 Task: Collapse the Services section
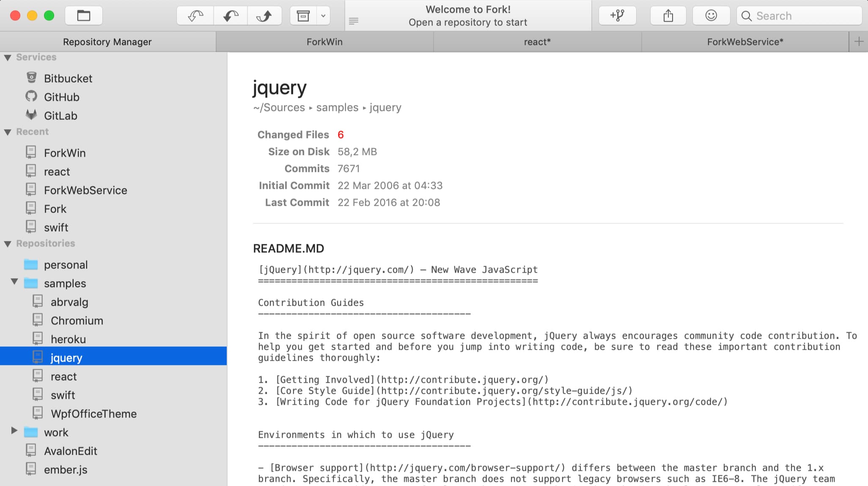tap(8, 58)
